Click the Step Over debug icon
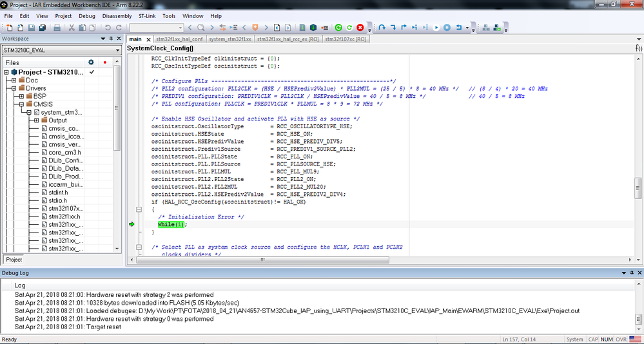644x344 pixels. (x=382, y=28)
